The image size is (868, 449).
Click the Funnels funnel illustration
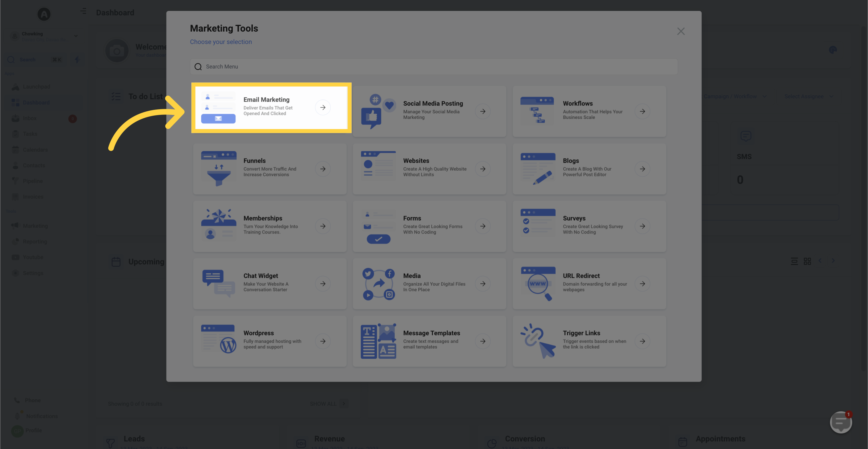point(218,169)
